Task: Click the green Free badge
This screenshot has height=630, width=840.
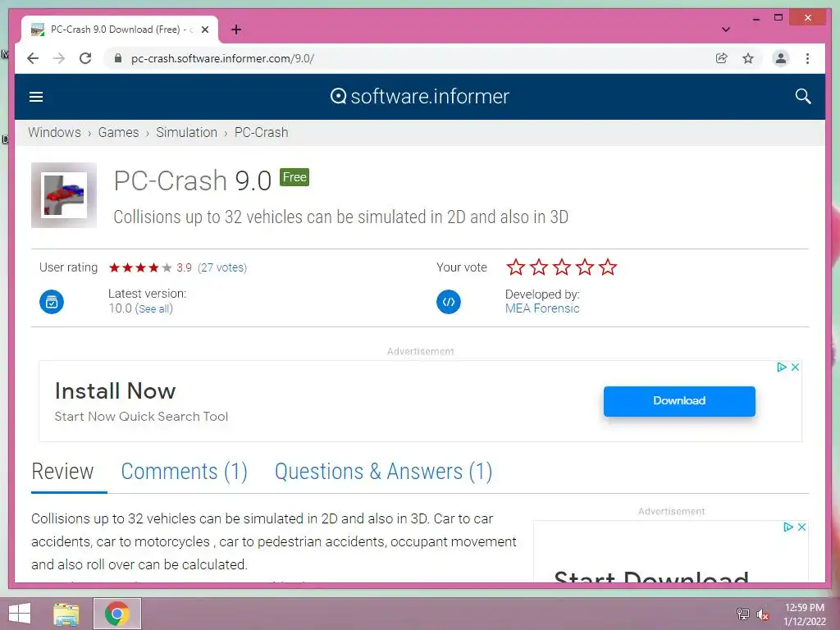Action: (x=294, y=177)
